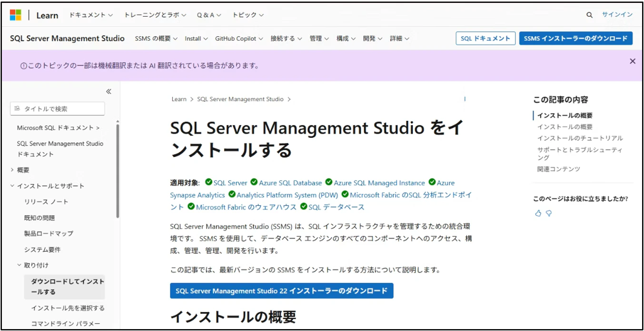
Task: Open Analytics Platform System (PDW) link
Action: [x=287, y=195]
